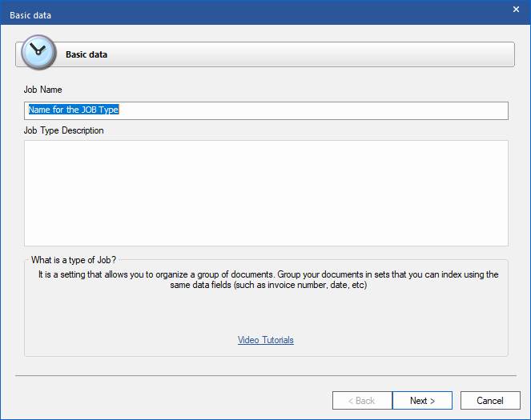This screenshot has width=531, height=420.
Task: Click the 'Job Name' label
Action: coord(42,90)
